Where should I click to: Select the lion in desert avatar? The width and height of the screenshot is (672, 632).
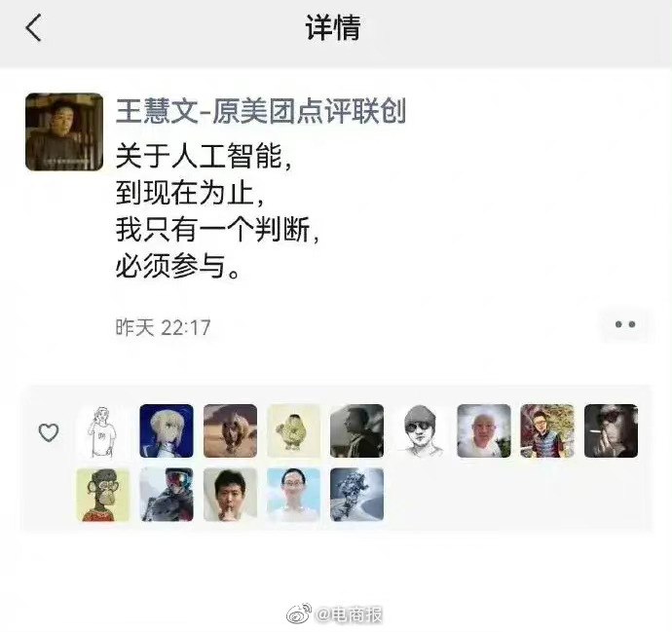[x=230, y=431]
